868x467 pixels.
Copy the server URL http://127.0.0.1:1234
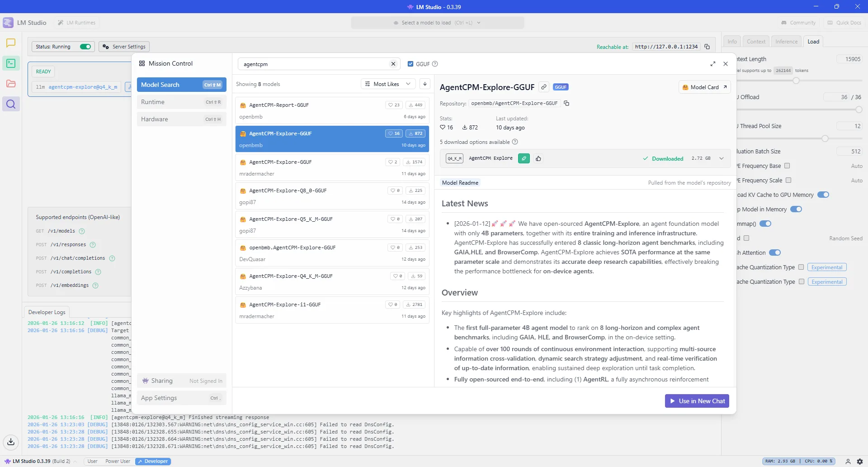(707, 47)
